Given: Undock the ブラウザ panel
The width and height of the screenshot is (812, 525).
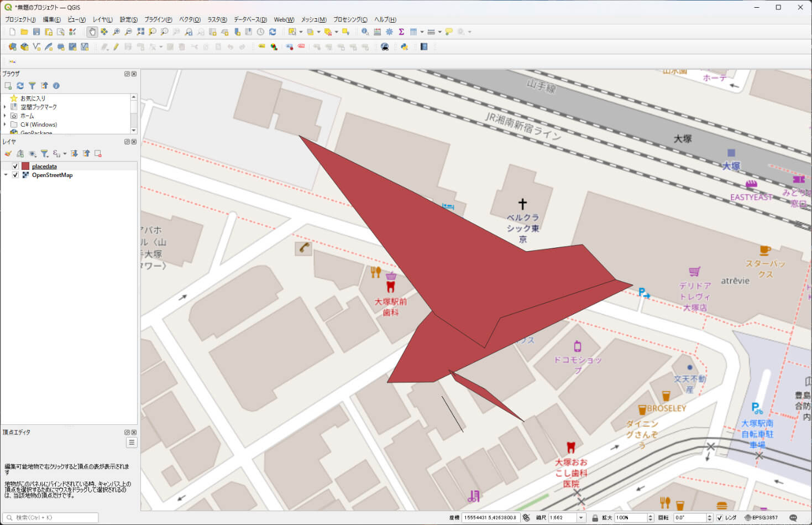Looking at the screenshot, I should [x=127, y=74].
